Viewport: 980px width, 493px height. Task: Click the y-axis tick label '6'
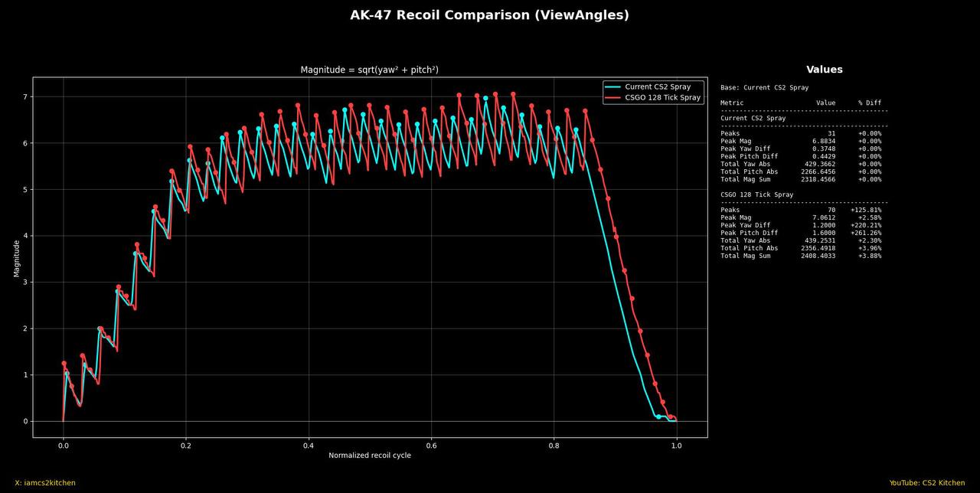(25, 143)
